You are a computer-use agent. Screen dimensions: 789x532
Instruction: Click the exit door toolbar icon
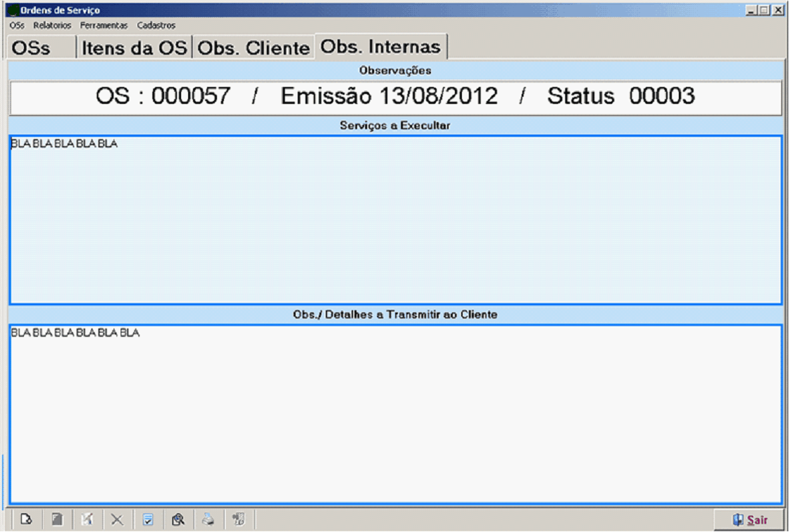(239, 520)
